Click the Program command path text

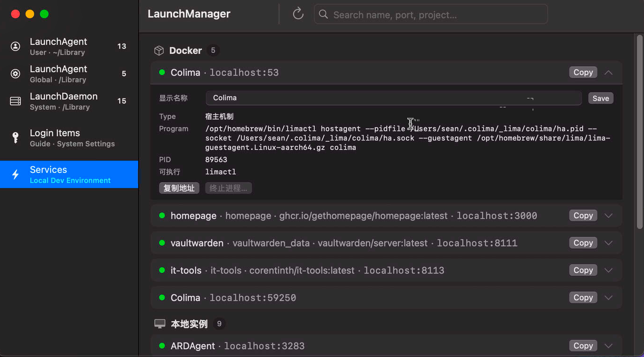pos(408,138)
